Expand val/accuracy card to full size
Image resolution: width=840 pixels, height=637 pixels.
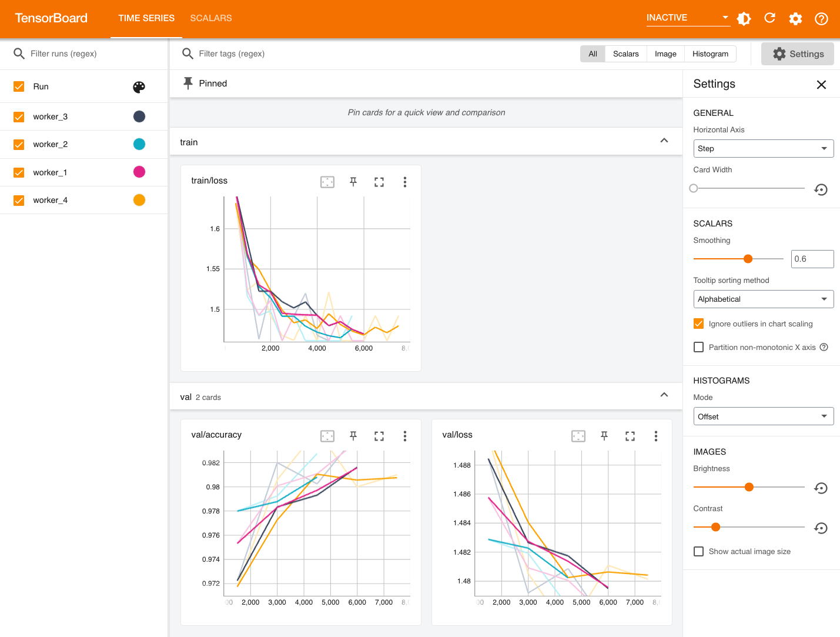[x=379, y=436]
